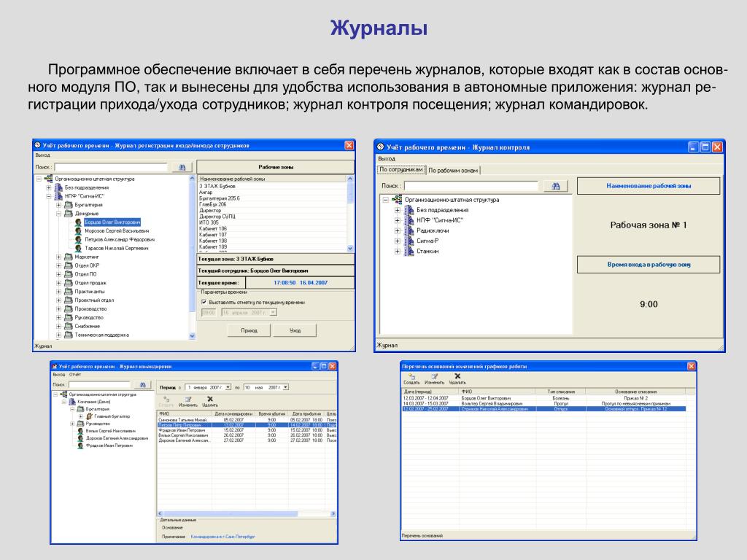The image size is (747, 560).
Task: Click binoculars search icon in registration journal window
Action: click(182, 167)
